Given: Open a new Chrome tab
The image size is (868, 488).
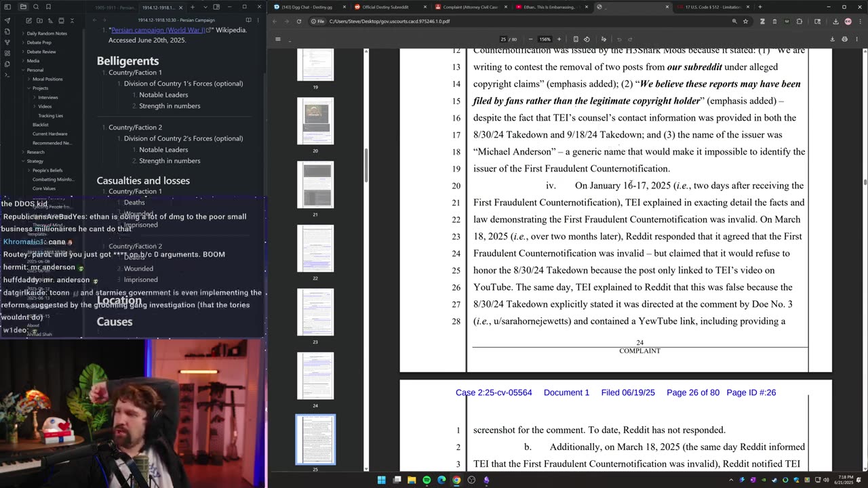Looking at the screenshot, I should point(759,7).
